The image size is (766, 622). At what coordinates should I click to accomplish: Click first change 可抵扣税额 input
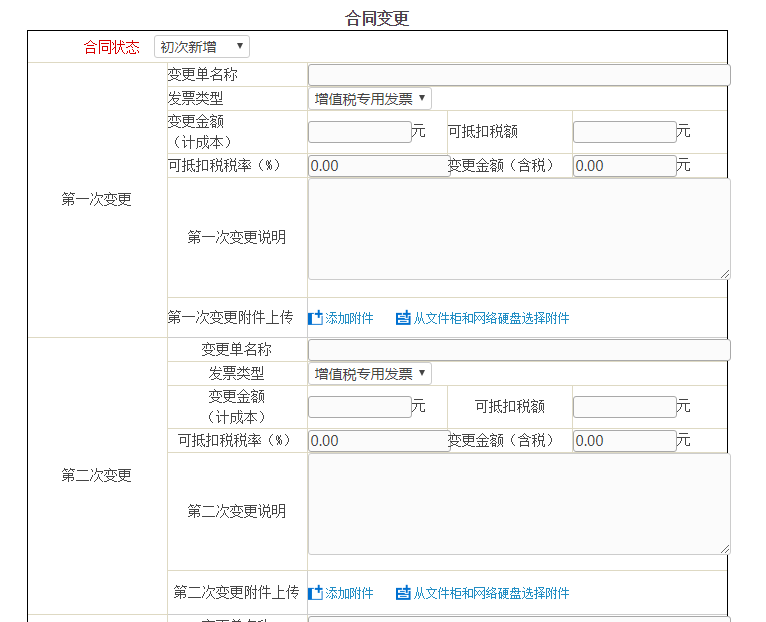coord(624,131)
